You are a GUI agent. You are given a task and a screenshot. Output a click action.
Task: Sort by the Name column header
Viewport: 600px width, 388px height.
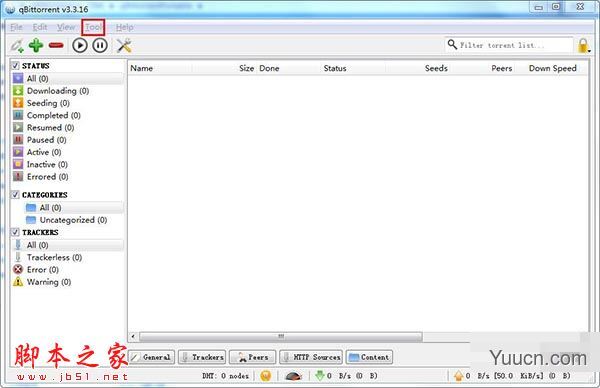pos(142,68)
